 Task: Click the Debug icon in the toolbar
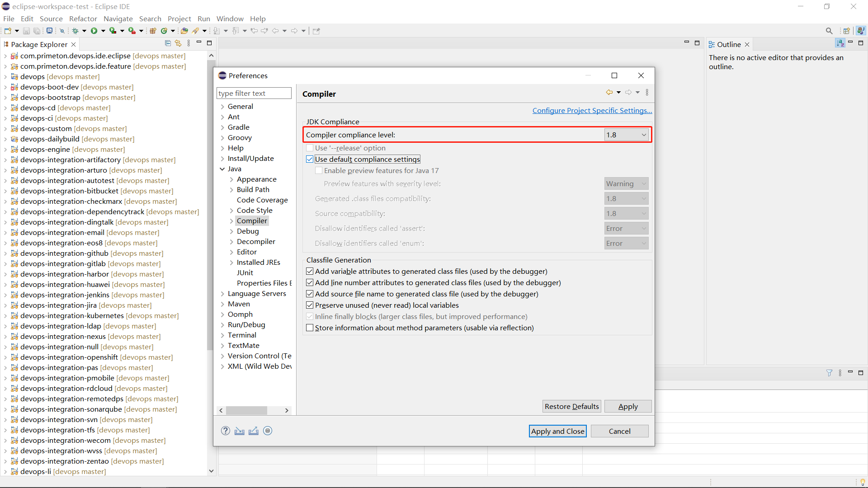coord(76,31)
